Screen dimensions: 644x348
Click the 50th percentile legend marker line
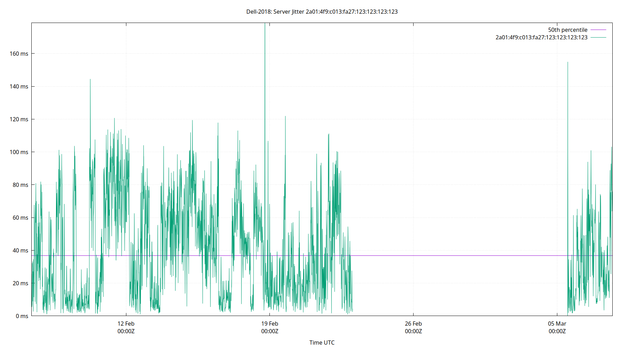coord(598,30)
